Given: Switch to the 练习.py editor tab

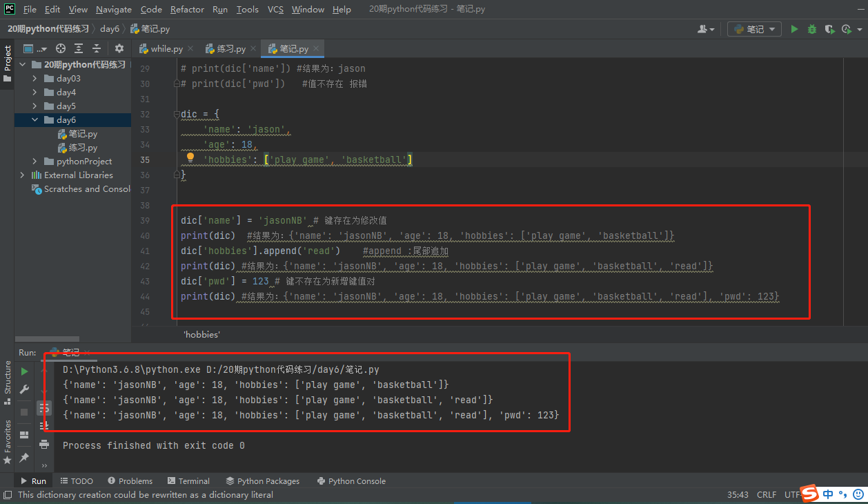Looking at the screenshot, I should point(231,48).
